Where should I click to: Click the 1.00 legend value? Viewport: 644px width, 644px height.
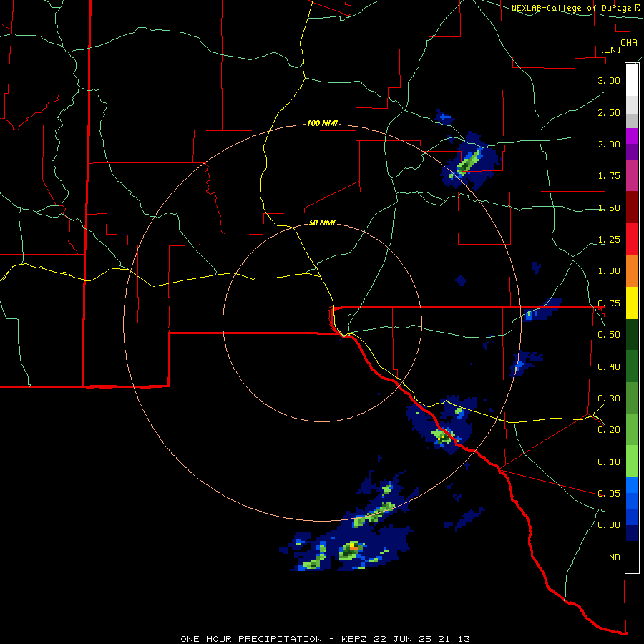tap(609, 271)
